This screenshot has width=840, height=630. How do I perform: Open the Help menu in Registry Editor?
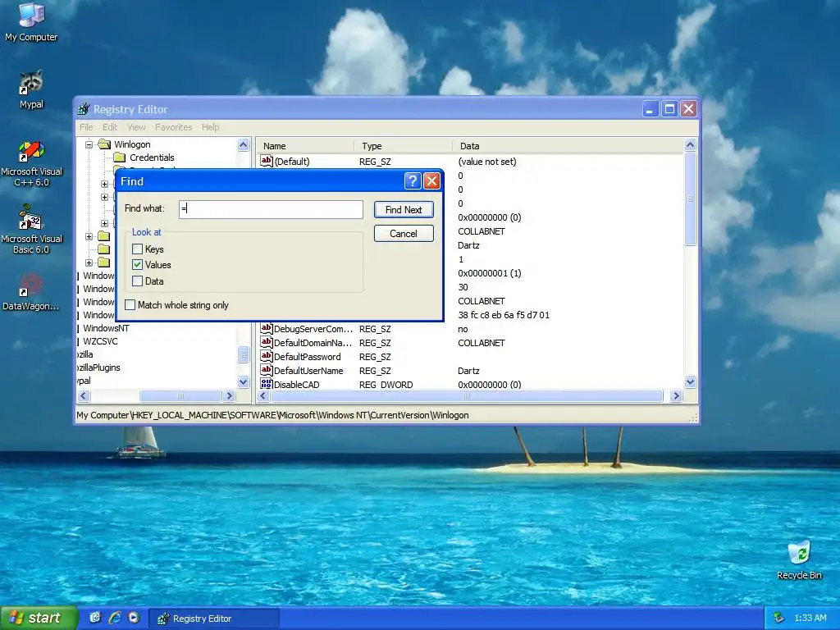coord(211,127)
